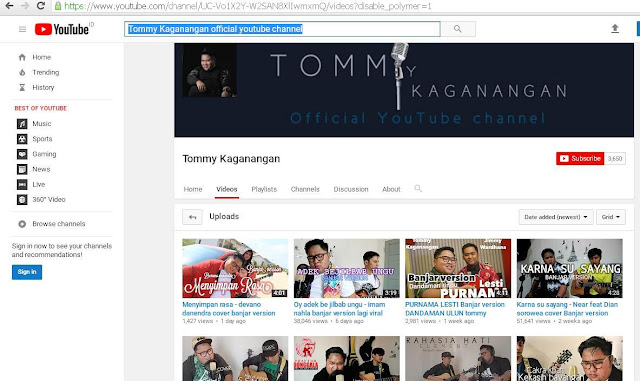Click the Live category icon
Image resolution: width=640 pixels, height=381 pixels.
[22, 184]
